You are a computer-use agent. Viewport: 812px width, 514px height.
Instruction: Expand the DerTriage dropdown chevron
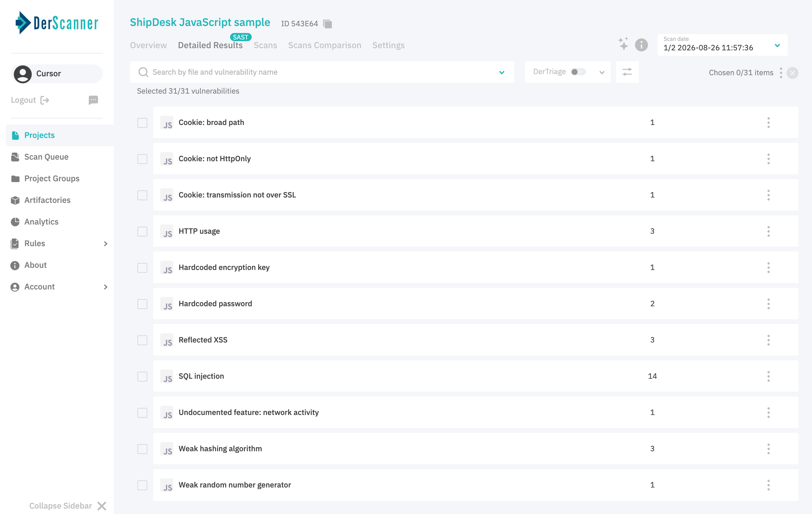tap(602, 73)
